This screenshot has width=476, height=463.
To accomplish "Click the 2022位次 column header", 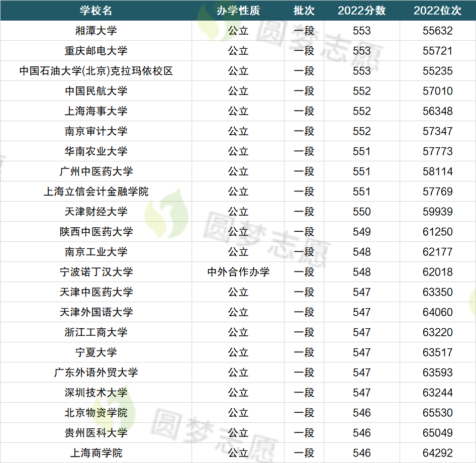I will 437,11.
